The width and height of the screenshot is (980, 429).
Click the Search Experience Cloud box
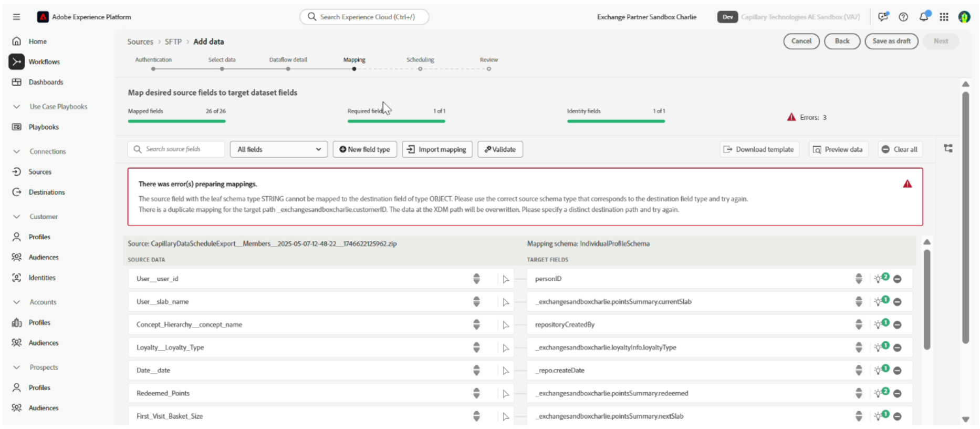364,17
